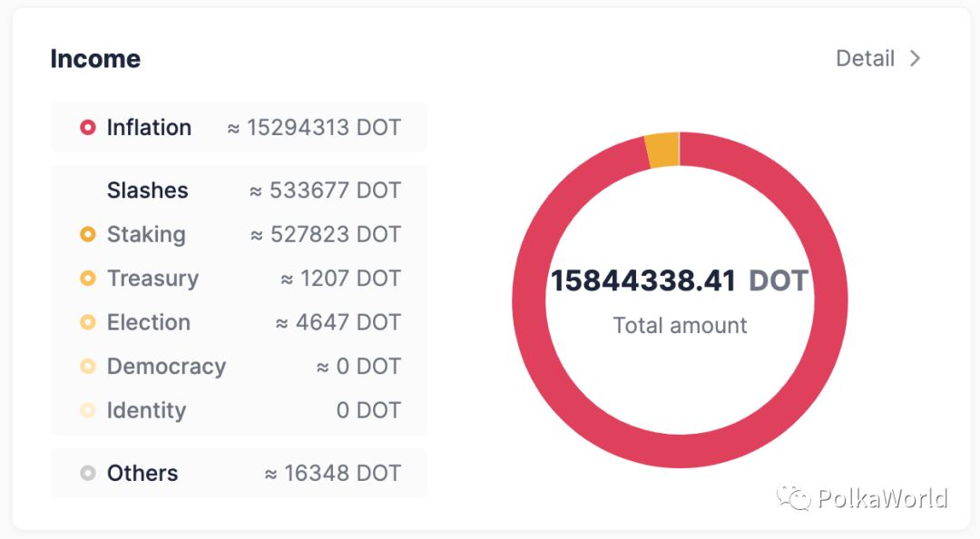Image resolution: width=980 pixels, height=539 pixels.
Task: Select the Others legend row
Action: pos(239,473)
